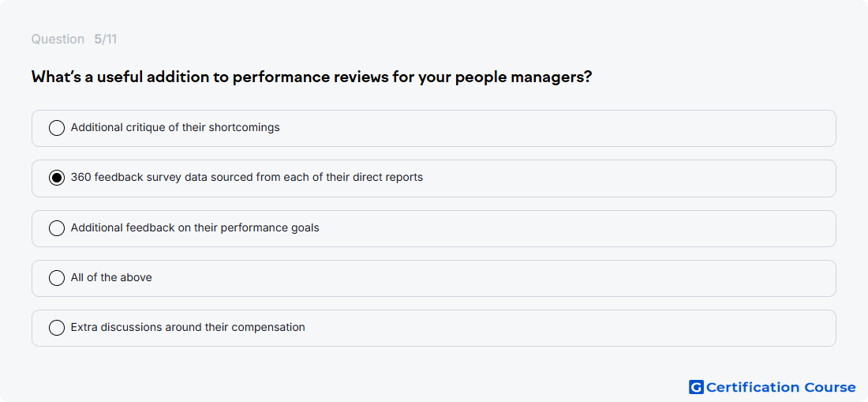Image resolution: width=868 pixels, height=402 pixels.
Task: Click the 'Extra discussions around their compensation' text
Action: point(188,327)
